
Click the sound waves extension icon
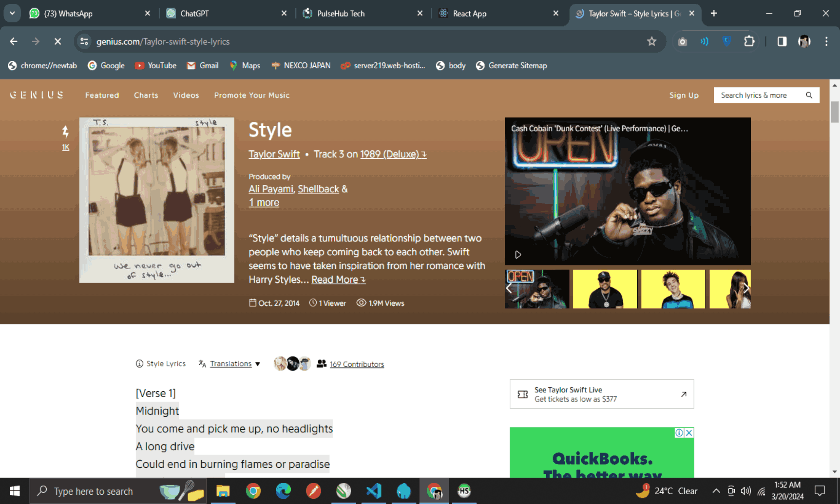tap(704, 41)
